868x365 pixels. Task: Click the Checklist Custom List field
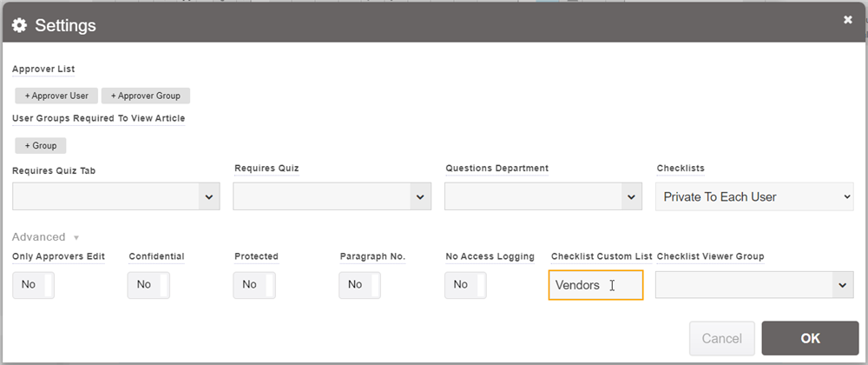pos(595,285)
